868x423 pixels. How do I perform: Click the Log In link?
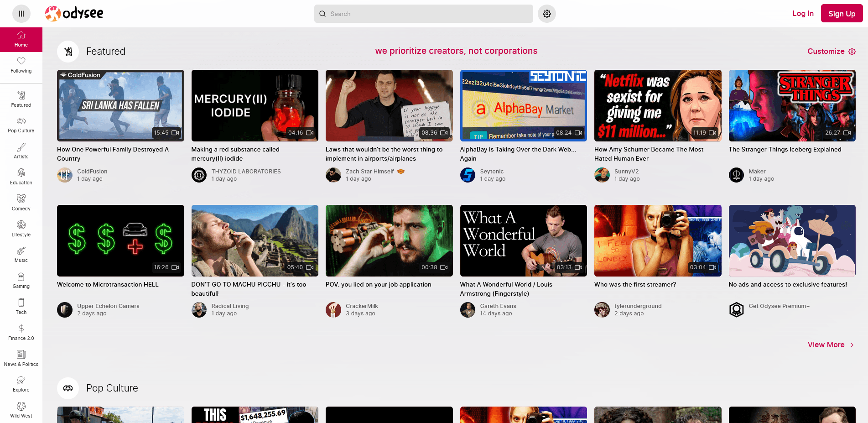(x=803, y=14)
